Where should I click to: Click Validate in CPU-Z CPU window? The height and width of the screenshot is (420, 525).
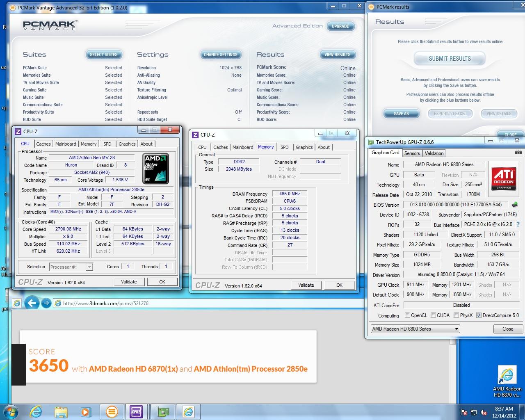(x=129, y=282)
